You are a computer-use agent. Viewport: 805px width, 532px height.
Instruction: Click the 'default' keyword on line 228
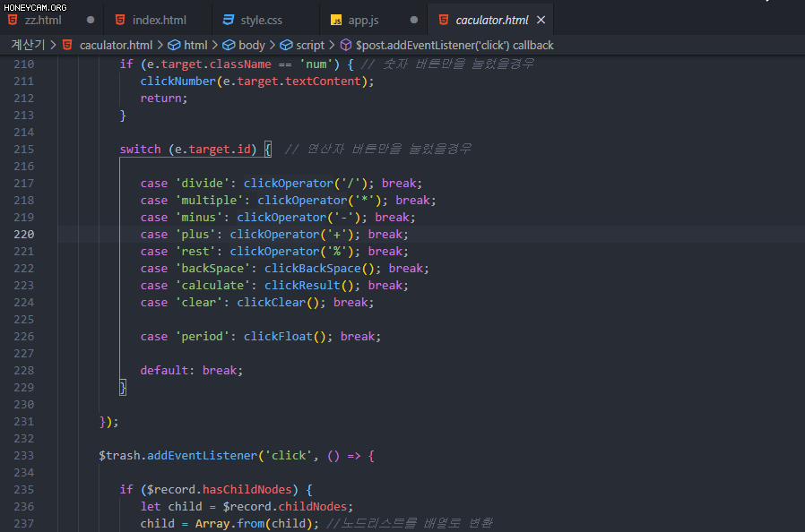[164, 371]
